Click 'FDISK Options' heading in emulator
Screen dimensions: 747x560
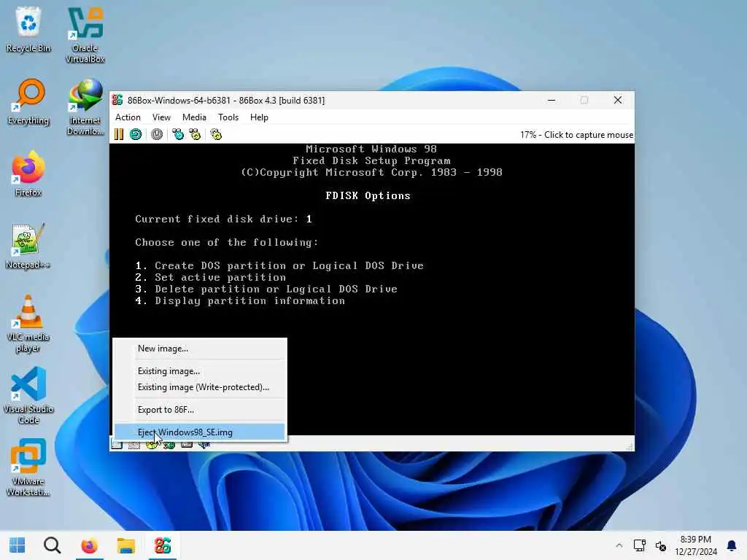pos(368,195)
